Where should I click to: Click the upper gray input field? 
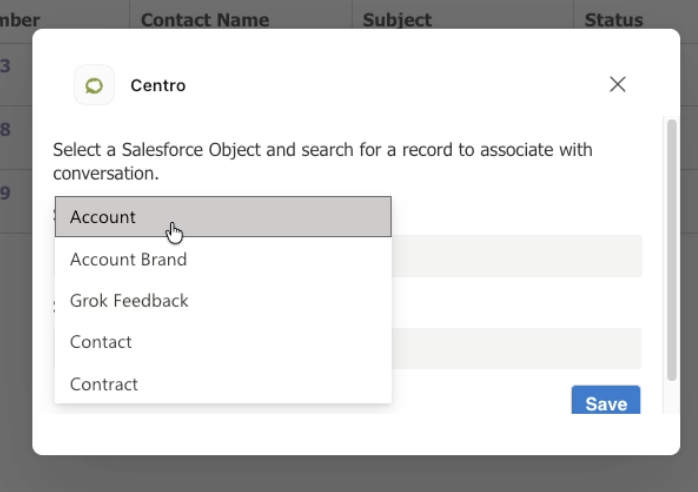[x=517, y=256]
